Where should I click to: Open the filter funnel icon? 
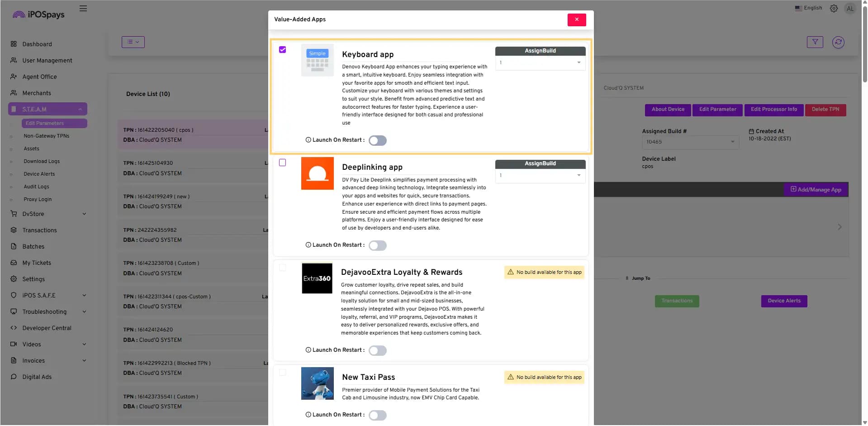pos(815,42)
